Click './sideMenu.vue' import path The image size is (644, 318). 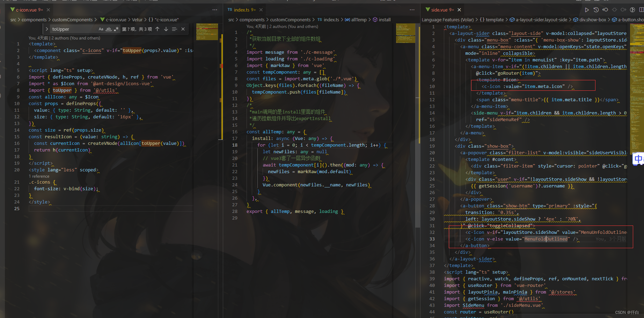[x=522, y=305]
